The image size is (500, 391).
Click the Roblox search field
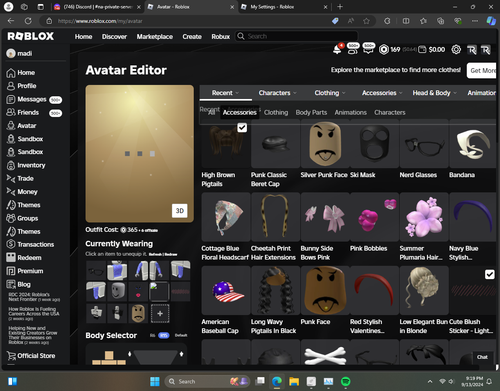297,36
